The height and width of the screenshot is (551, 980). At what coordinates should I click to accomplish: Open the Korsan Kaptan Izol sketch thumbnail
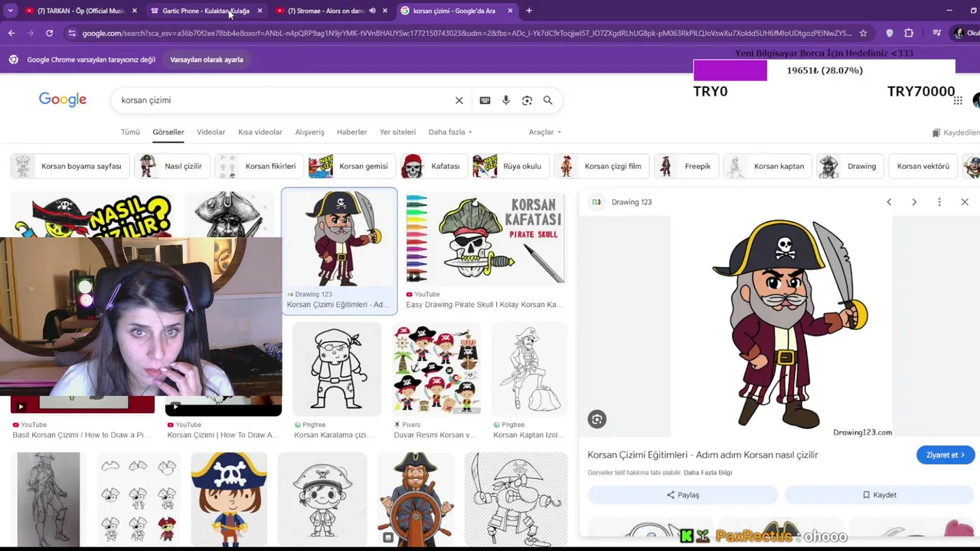tap(530, 369)
